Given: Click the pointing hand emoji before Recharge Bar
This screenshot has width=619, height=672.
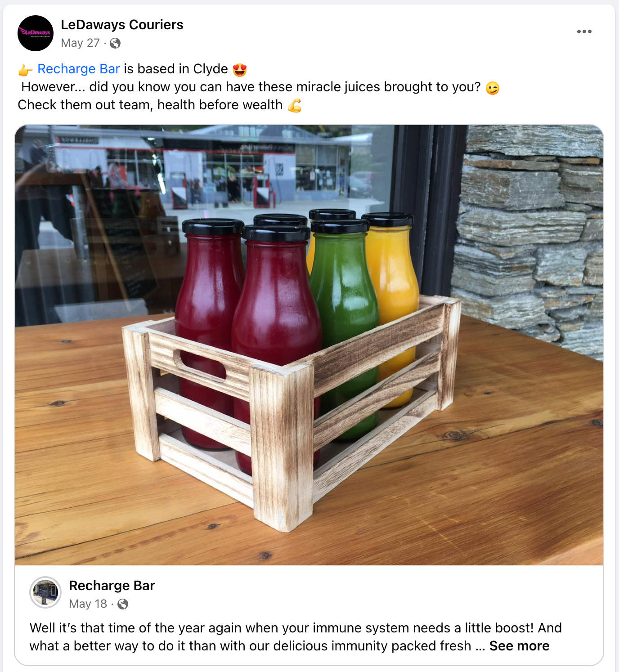Looking at the screenshot, I should coord(25,70).
